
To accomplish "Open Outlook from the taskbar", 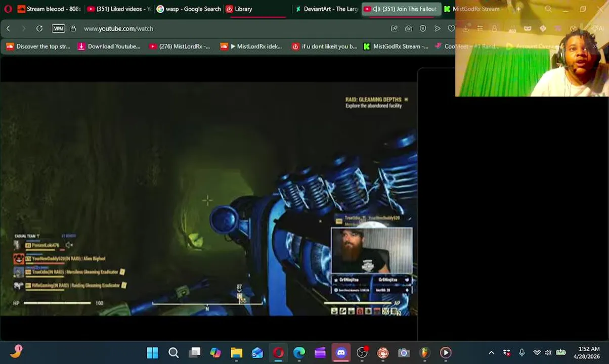I will 257,352.
